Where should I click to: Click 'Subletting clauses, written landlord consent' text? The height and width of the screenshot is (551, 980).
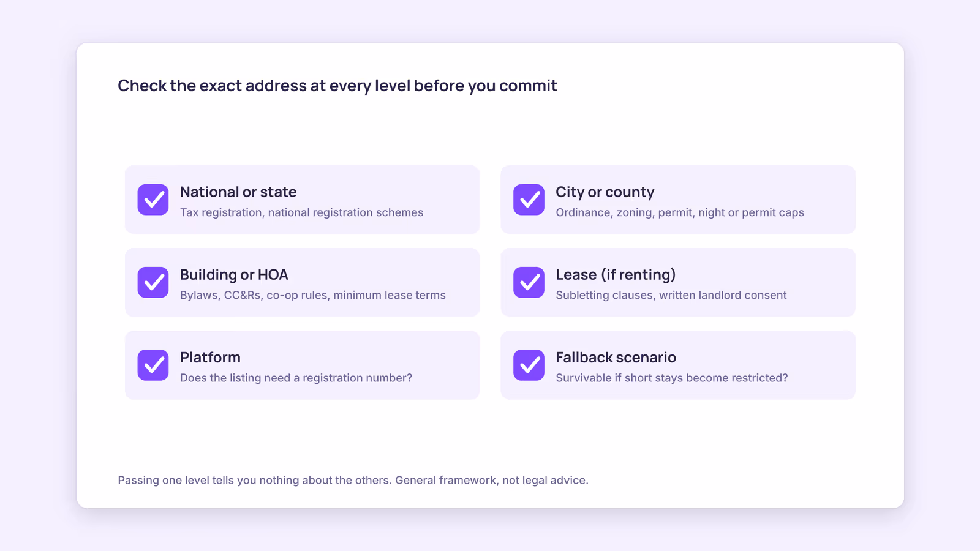pos(671,295)
